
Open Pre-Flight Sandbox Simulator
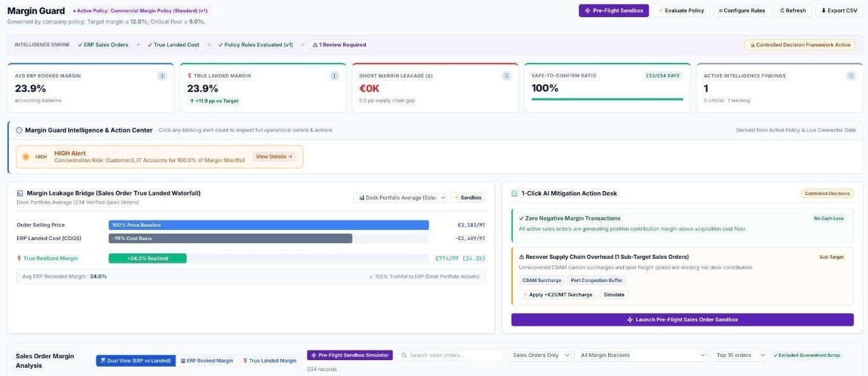click(x=350, y=355)
